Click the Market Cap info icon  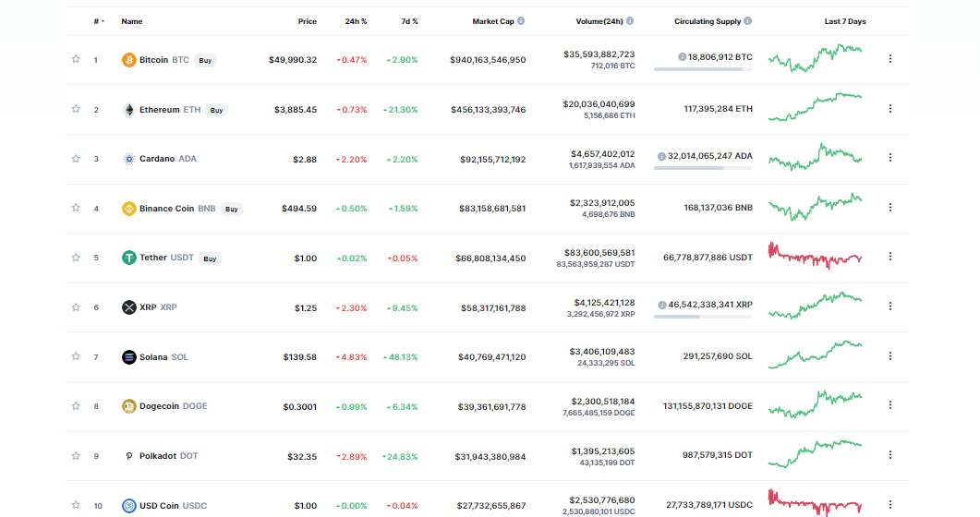[521, 21]
